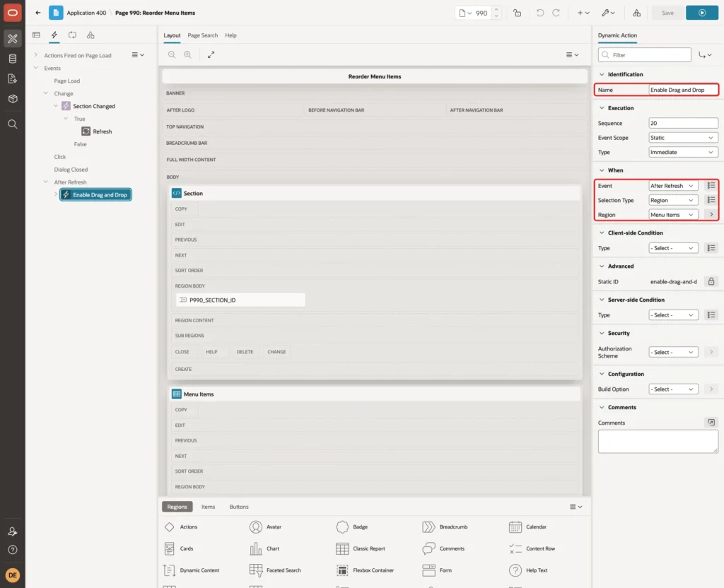Click the Filter properties field
The width and height of the screenshot is (724, 588).
(645, 55)
